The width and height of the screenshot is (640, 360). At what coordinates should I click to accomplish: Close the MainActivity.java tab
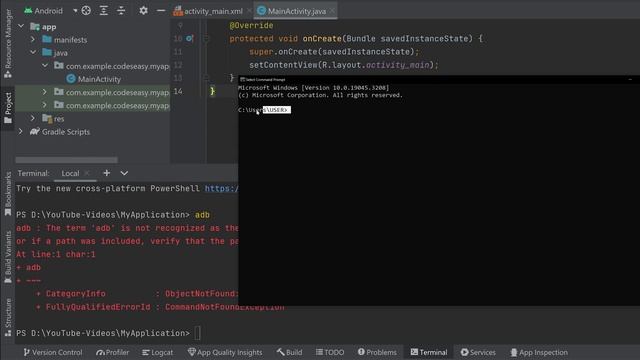[x=332, y=11]
